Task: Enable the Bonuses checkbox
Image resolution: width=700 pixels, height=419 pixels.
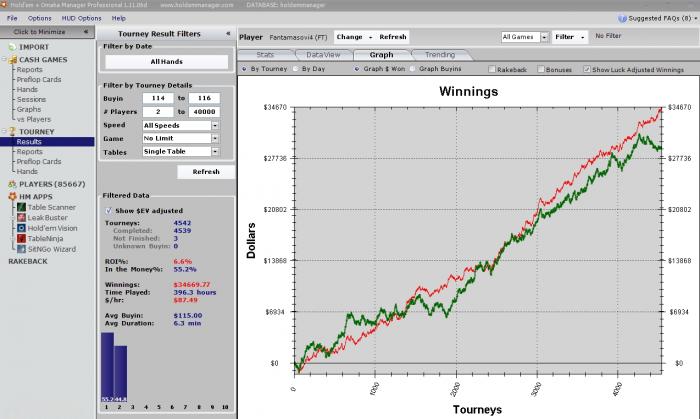Action: 541,70
